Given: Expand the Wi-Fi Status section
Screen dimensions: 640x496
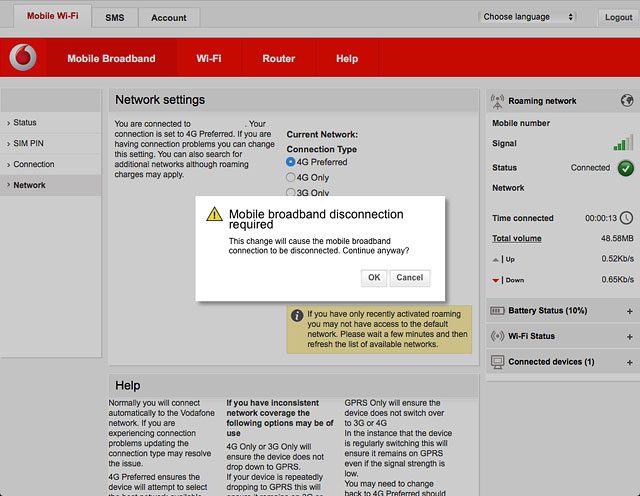Looking at the screenshot, I should coord(629,337).
